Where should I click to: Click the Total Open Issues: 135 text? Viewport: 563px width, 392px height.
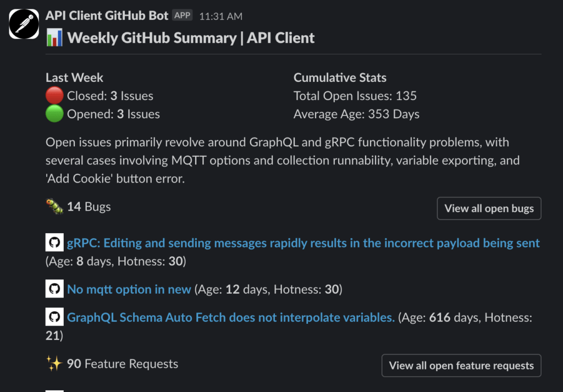355,96
